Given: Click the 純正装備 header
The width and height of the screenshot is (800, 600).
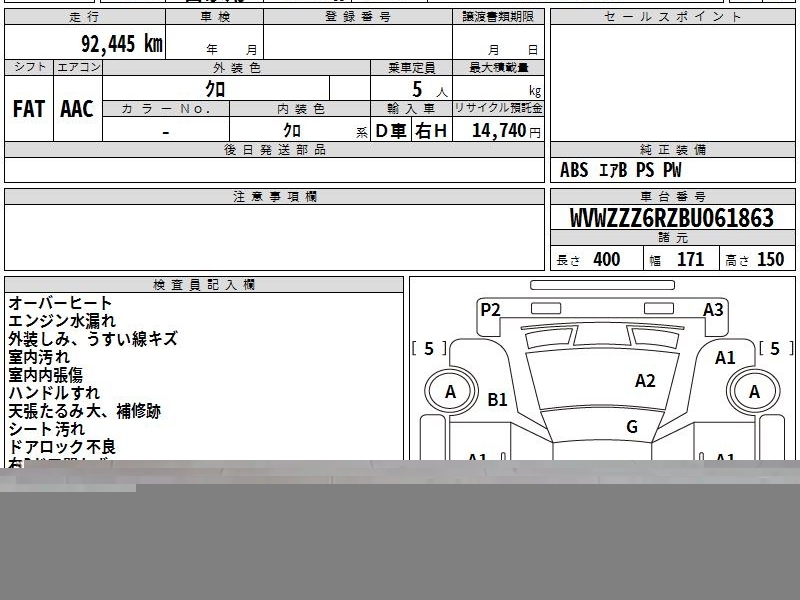Looking at the screenshot, I should tap(672, 149).
